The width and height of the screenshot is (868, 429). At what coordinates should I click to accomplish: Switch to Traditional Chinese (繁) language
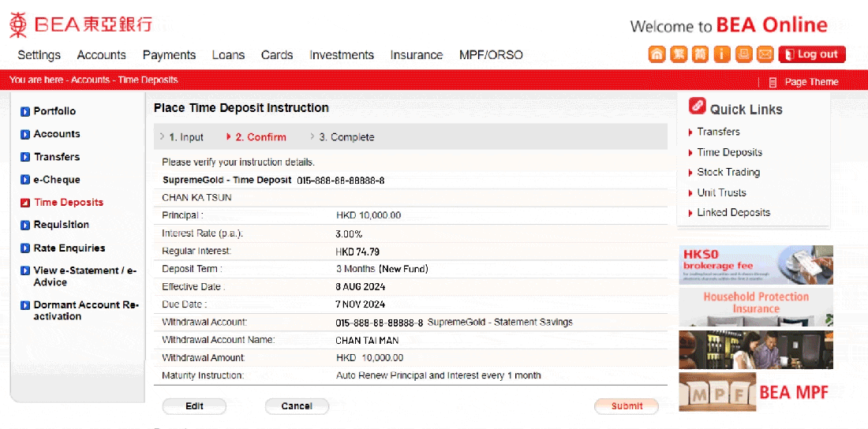[x=679, y=54]
